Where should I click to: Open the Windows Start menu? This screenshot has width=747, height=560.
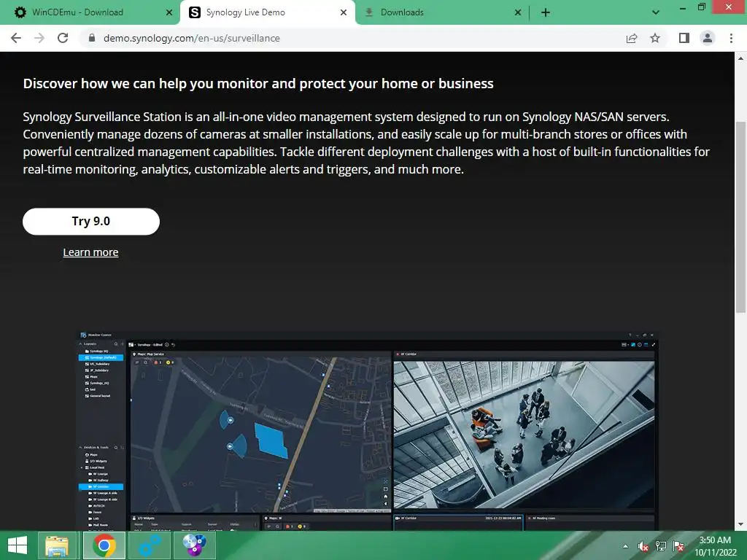point(18,545)
